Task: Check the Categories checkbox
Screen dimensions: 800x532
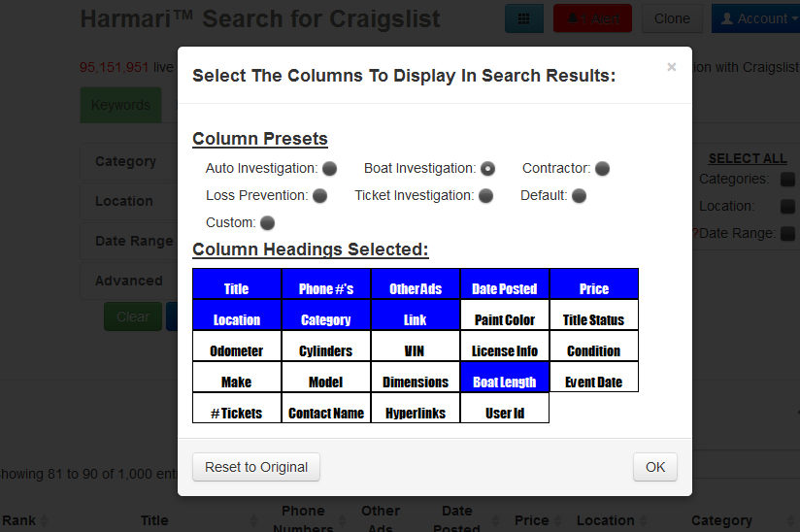Action: [x=787, y=179]
